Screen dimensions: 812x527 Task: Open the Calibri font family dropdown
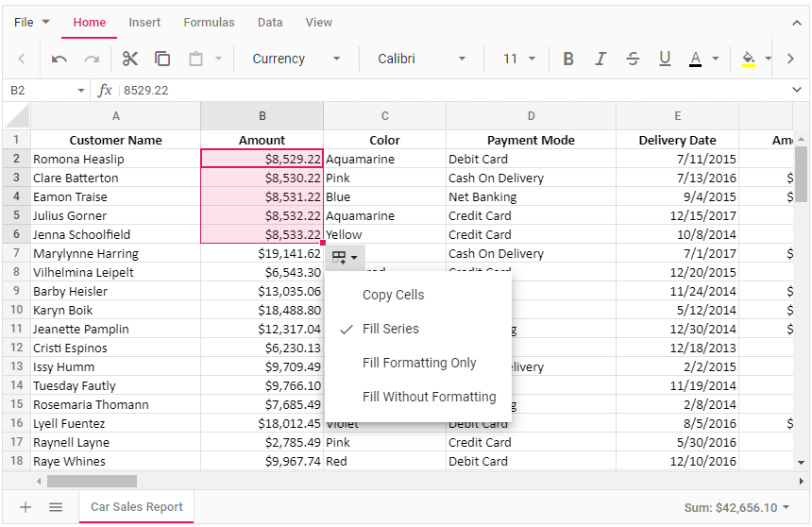pyautogui.click(x=421, y=59)
